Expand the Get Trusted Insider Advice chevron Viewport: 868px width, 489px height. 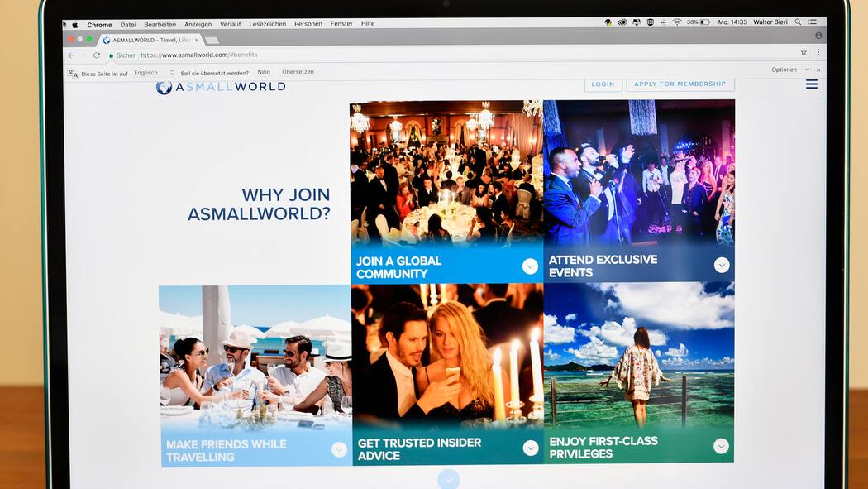531,448
